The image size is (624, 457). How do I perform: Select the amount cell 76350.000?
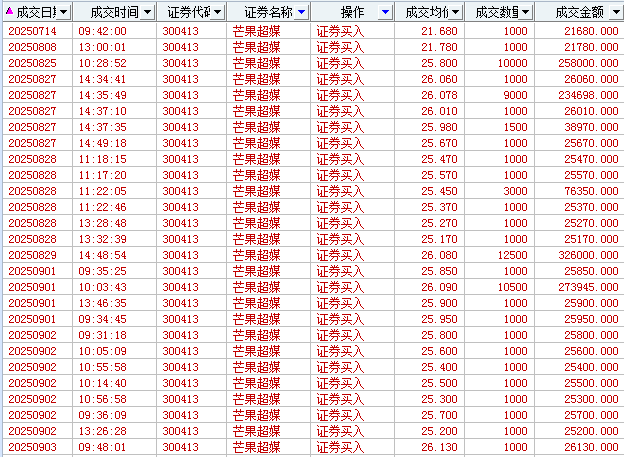click(591, 191)
